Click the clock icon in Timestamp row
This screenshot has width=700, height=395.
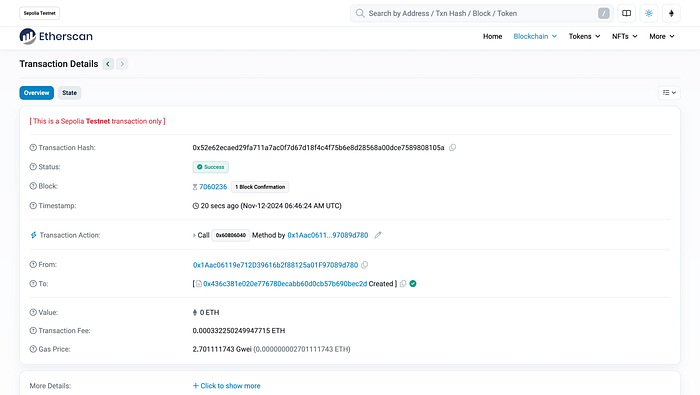point(196,206)
